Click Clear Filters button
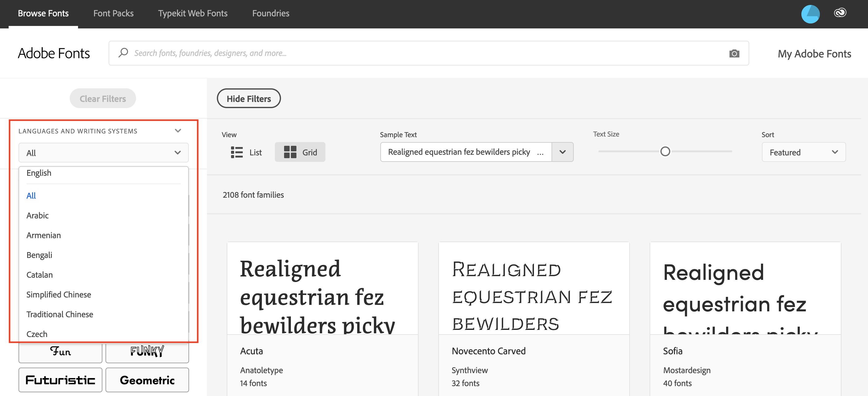The height and width of the screenshot is (396, 868). (x=102, y=99)
